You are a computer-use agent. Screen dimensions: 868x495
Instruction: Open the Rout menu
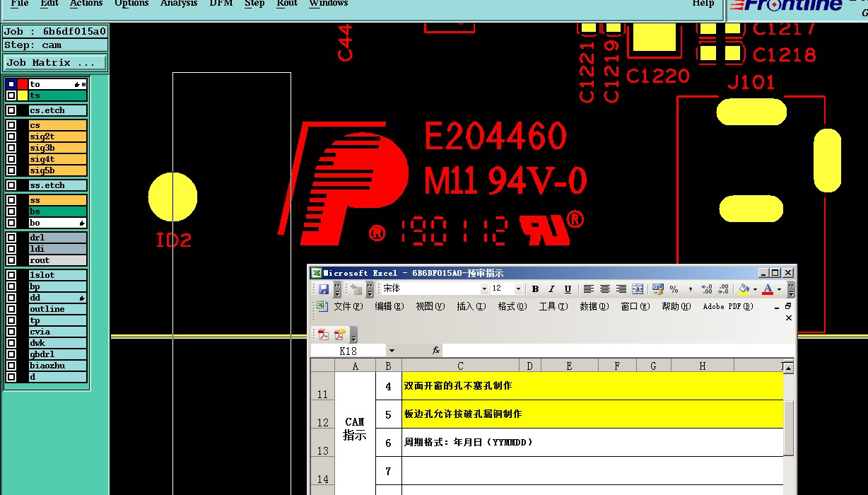point(287,4)
